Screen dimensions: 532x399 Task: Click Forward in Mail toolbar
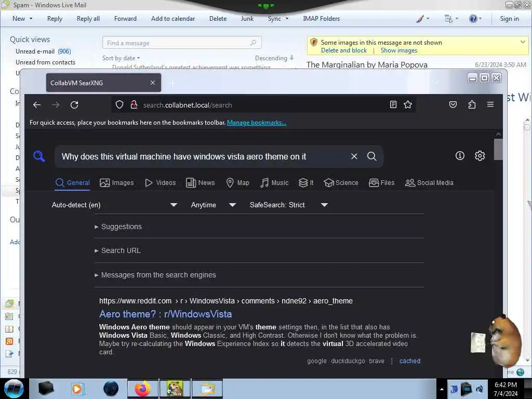click(125, 19)
